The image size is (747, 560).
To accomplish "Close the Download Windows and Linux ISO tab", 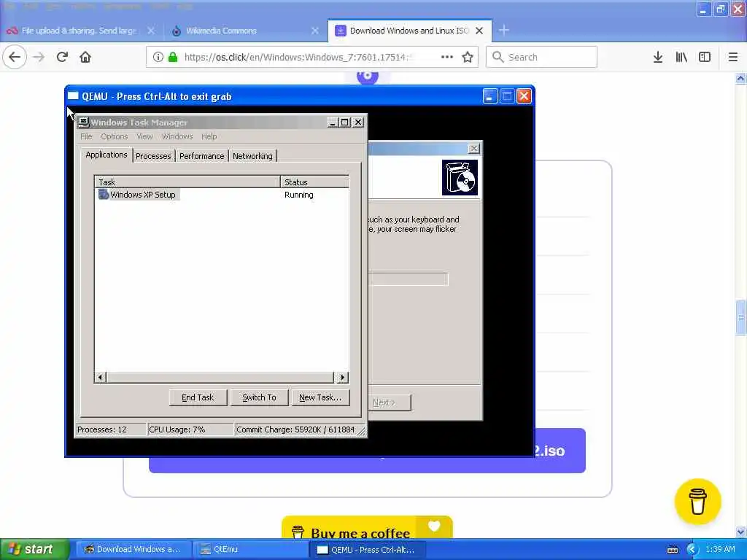I will 479,31.
